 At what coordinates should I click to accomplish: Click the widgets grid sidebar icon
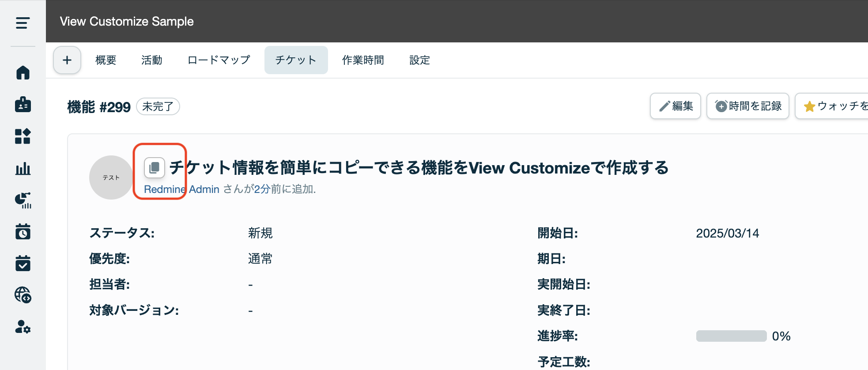23,136
